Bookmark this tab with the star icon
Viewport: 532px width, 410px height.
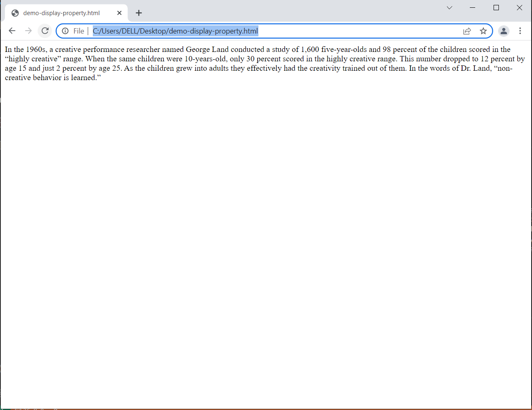click(x=483, y=31)
